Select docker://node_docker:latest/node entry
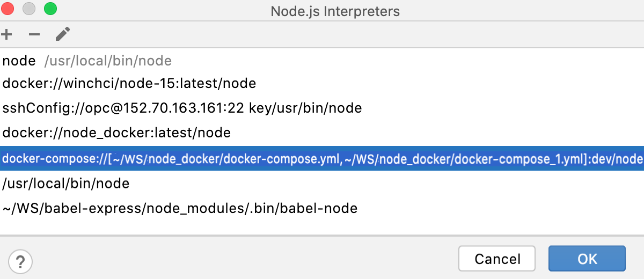644x279 pixels. (116, 133)
